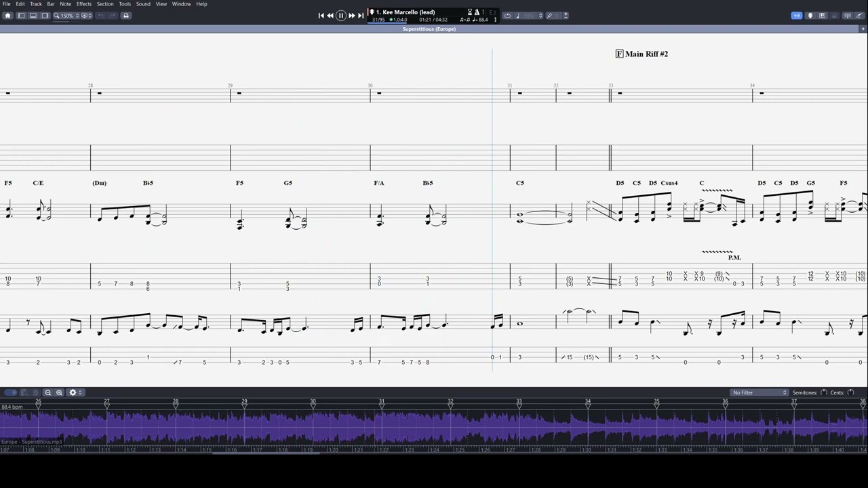Click sync marker 29 on the waveform

point(244,403)
